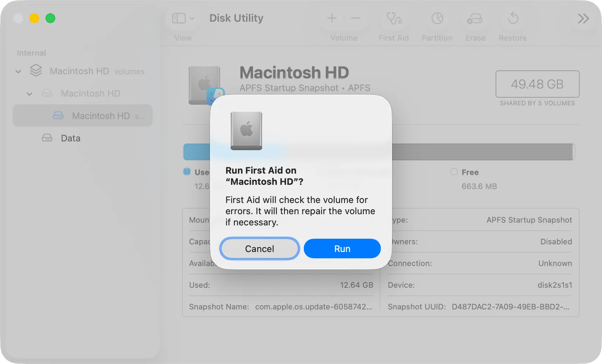Click the Connection Unknown value
Image resolution: width=602 pixels, height=364 pixels.
point(555,263)
